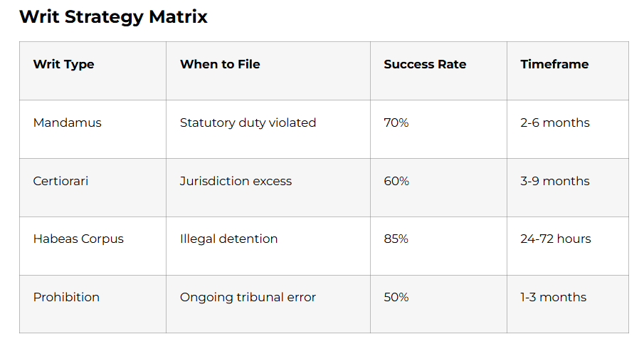Click the Writ Type column header

pos(64,64)
